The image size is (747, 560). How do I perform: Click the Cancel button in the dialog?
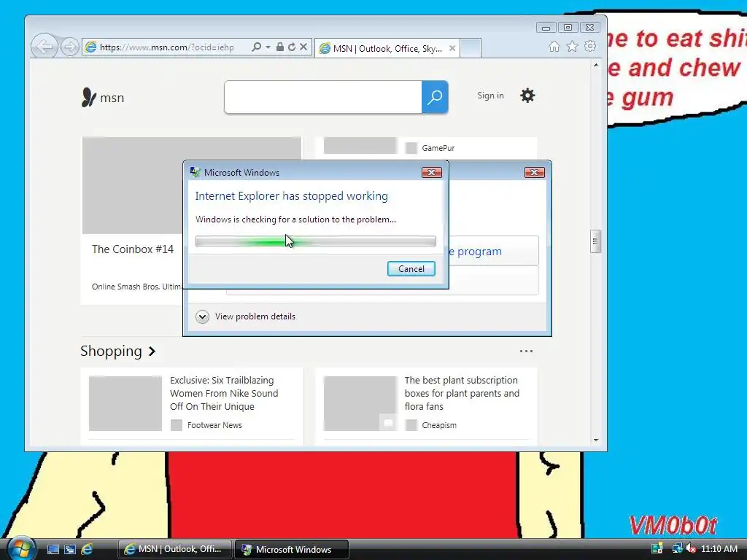tap(411, 268)
